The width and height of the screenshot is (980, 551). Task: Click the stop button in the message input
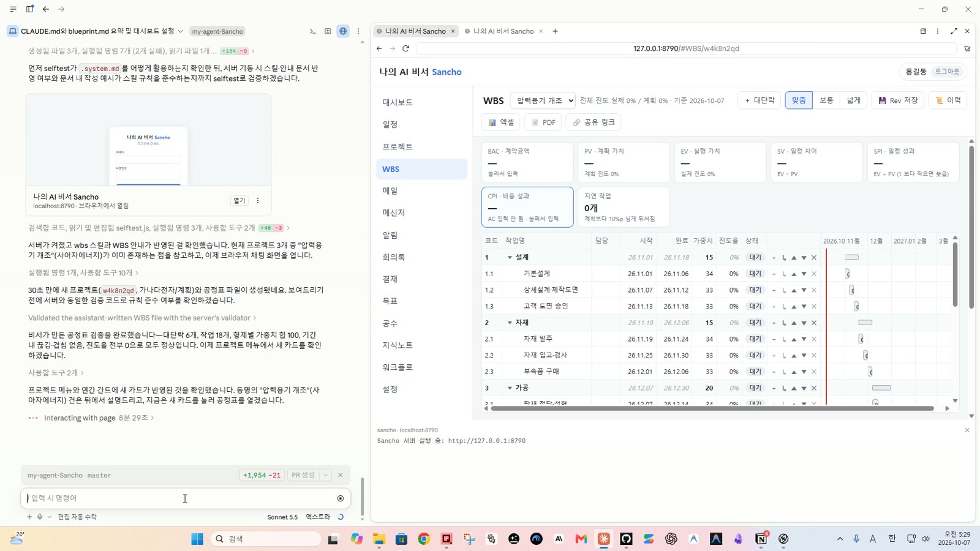[x=341, y=498]
